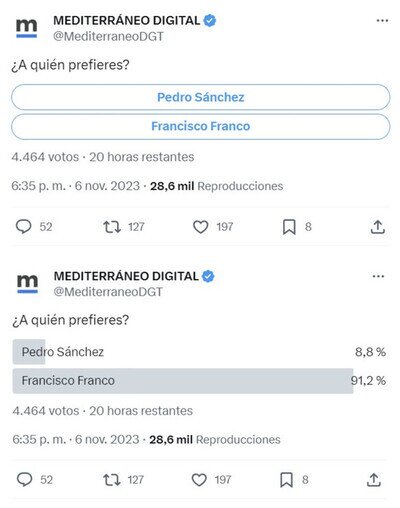Vote for Francisco Franco in the poll
This screenshot has height=508, width=400.
200,126
